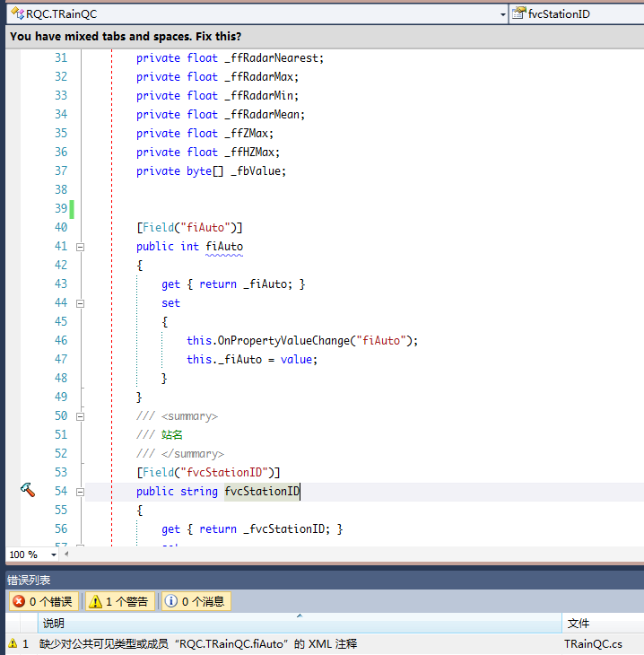Click the fvcStationID member icon in navigation bar
644x655 pixels.
(518, 13)
